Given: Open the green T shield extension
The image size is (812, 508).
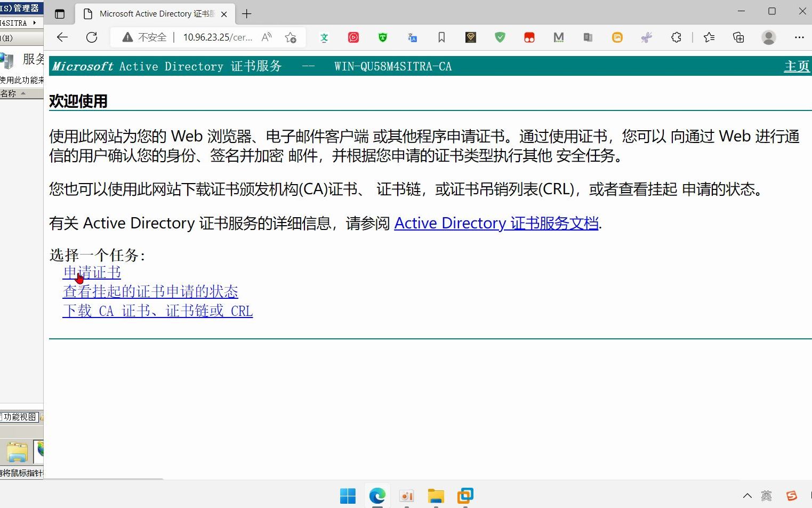Looking at the screenshot, I should 383,37.
